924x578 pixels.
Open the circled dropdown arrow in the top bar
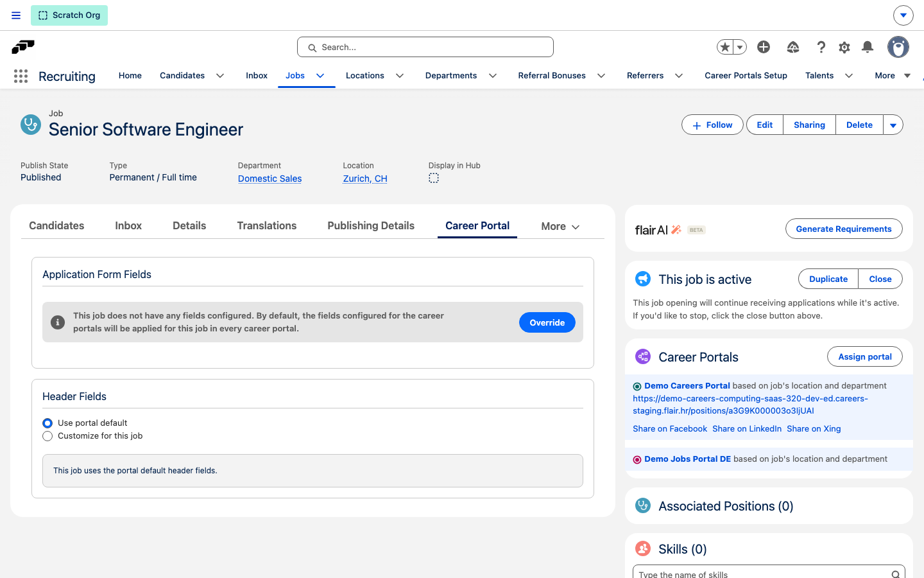point(903,15)
